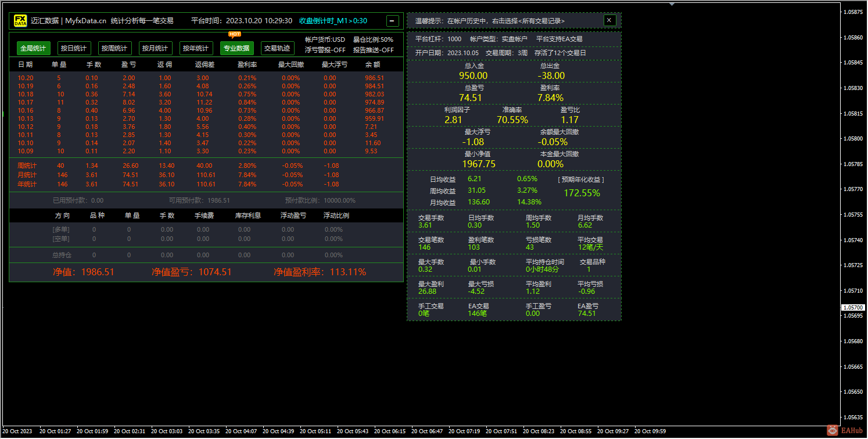
Task: Click the 温馨提示 hint text
Action: coord(490,21)
